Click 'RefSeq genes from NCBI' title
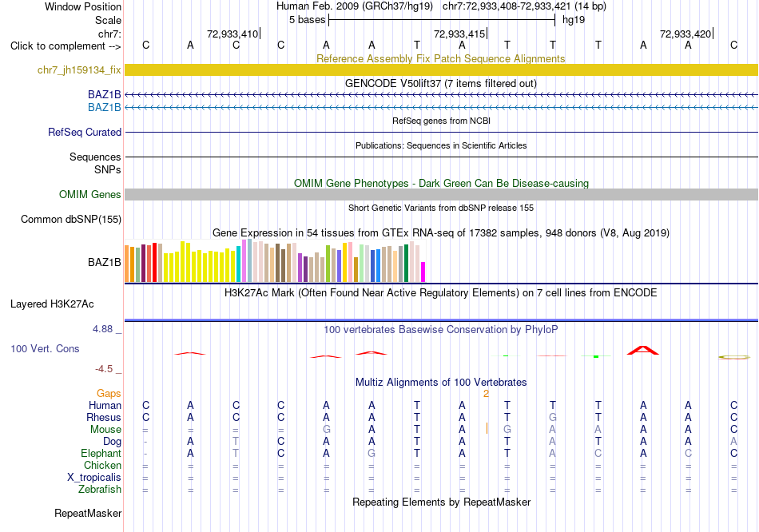Viewport: 759px width, 532px height. click(441, 121)
